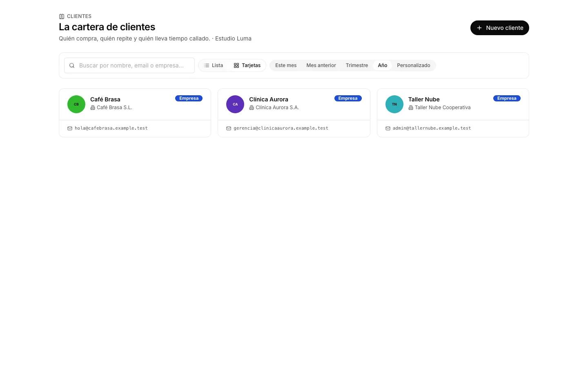Image resolution: width=588 pixels, height=368 pixels.
Task: Open the Café Brasa client name
Action: pos(105,99)
